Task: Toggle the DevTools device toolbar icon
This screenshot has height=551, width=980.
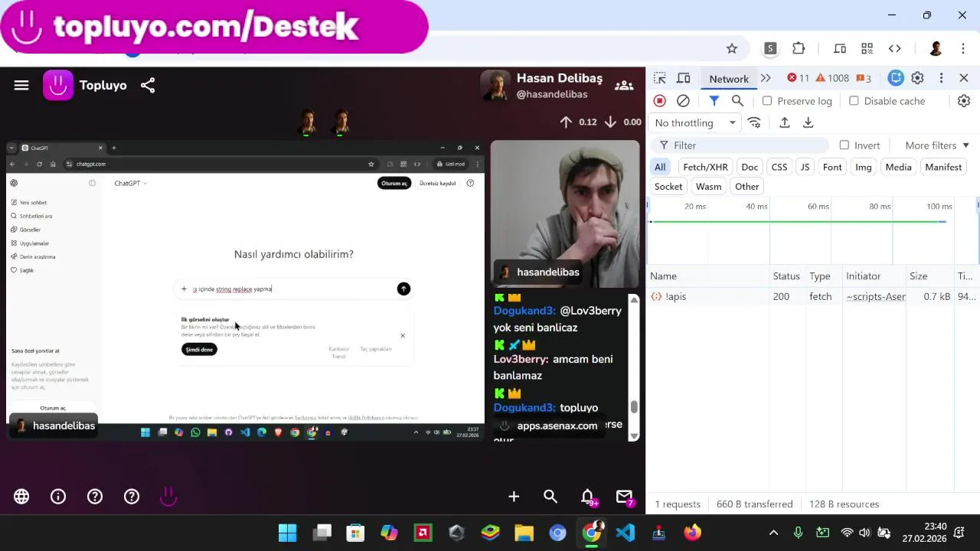Action: click(684, 78)
